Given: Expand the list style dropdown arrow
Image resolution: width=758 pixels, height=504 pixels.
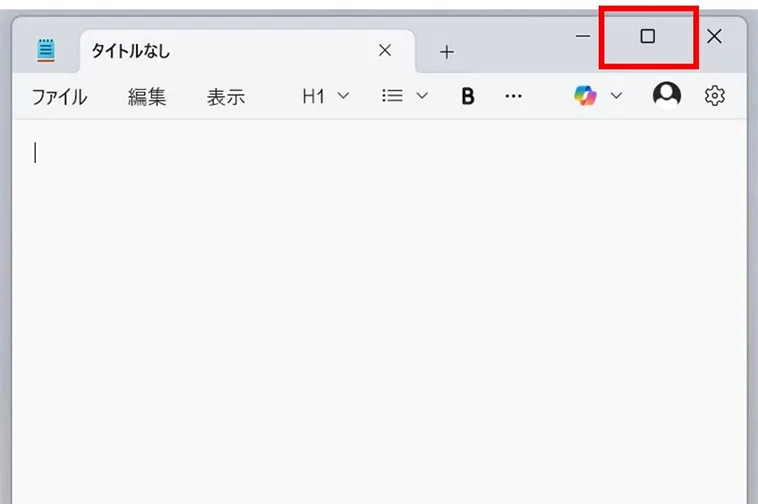Looking at the screenshot, I should click(422, 96).
